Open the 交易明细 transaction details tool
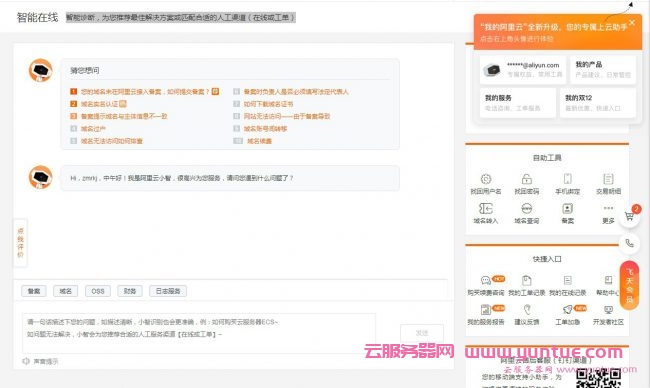The image size is (650, 388). tap(608, 184)
